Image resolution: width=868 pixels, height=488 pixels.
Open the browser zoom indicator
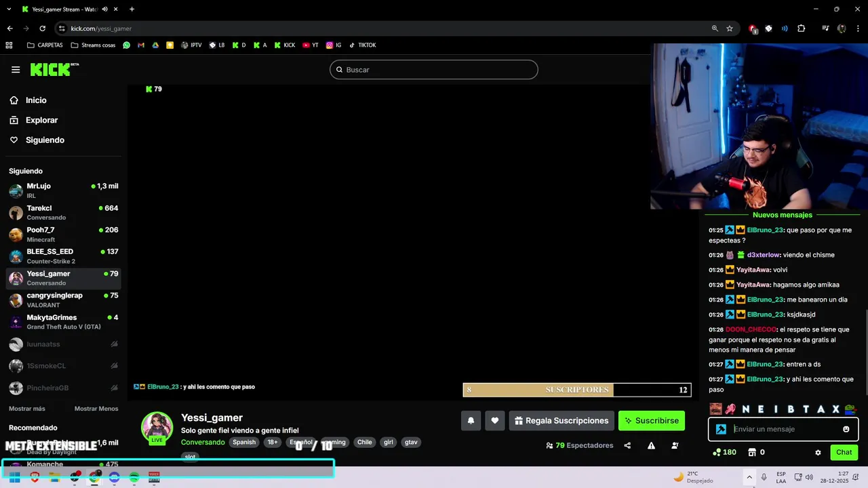pos(715,28)
